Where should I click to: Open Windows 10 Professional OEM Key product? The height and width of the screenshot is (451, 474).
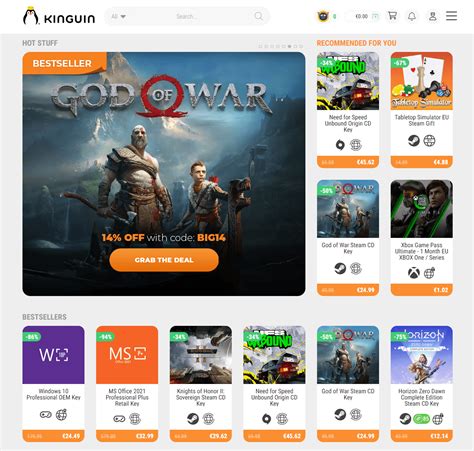coord(53,394)
